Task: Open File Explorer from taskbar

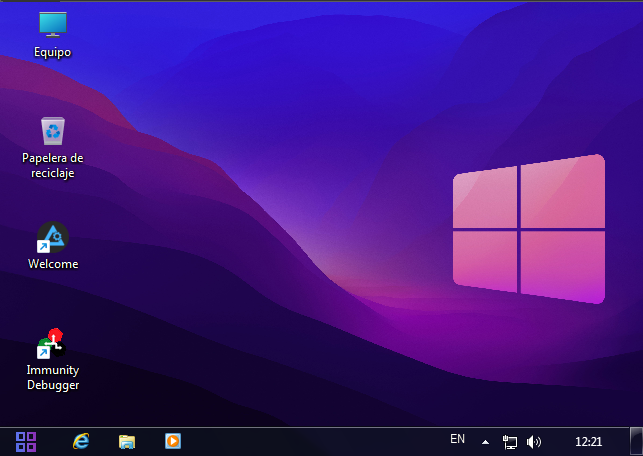Action: point(127,442)
